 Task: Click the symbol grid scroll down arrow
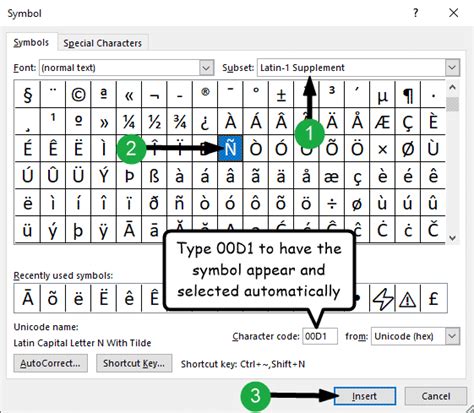pos(452,238)
